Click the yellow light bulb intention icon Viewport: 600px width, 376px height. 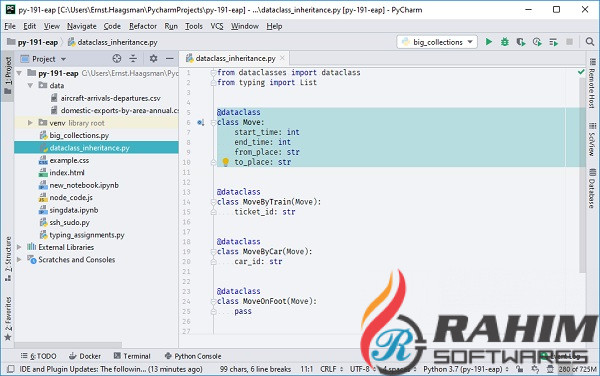point(225,162)
